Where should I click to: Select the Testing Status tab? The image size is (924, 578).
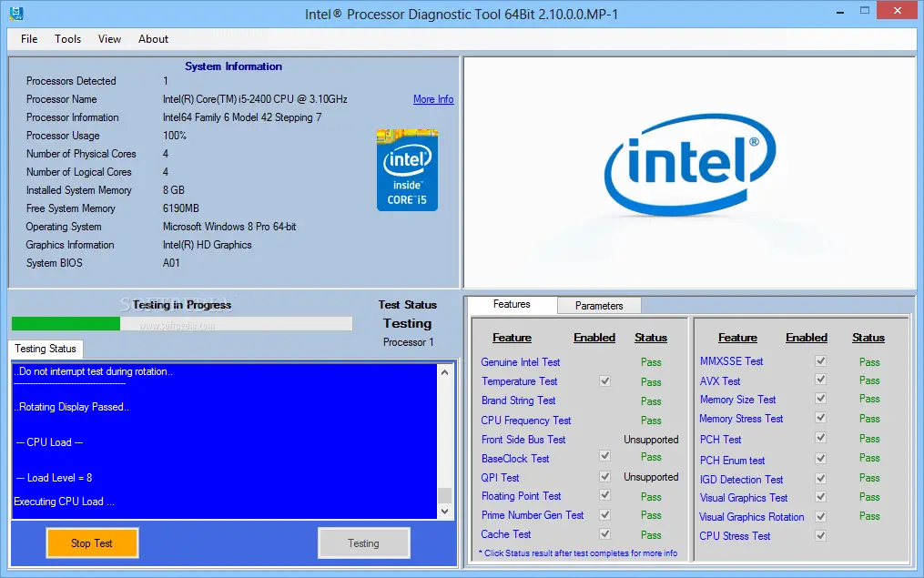[x=46, y=349]
